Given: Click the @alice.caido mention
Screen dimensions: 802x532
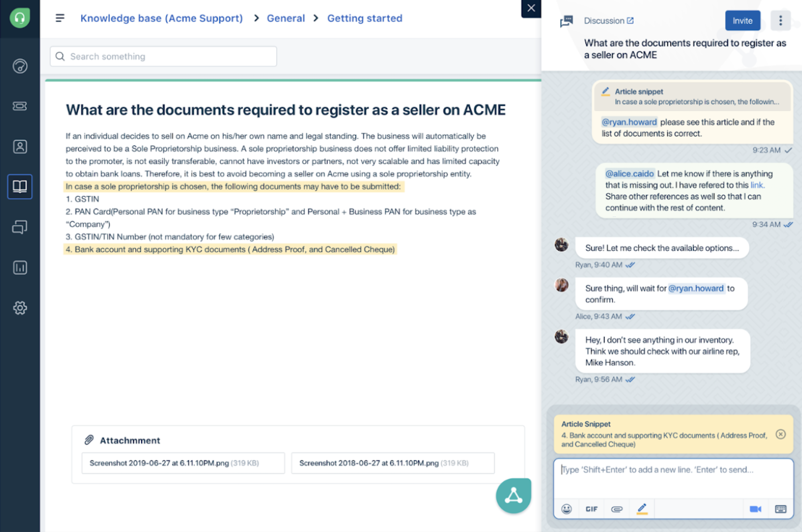Looking at the screenshot, I should click(630, 174).
